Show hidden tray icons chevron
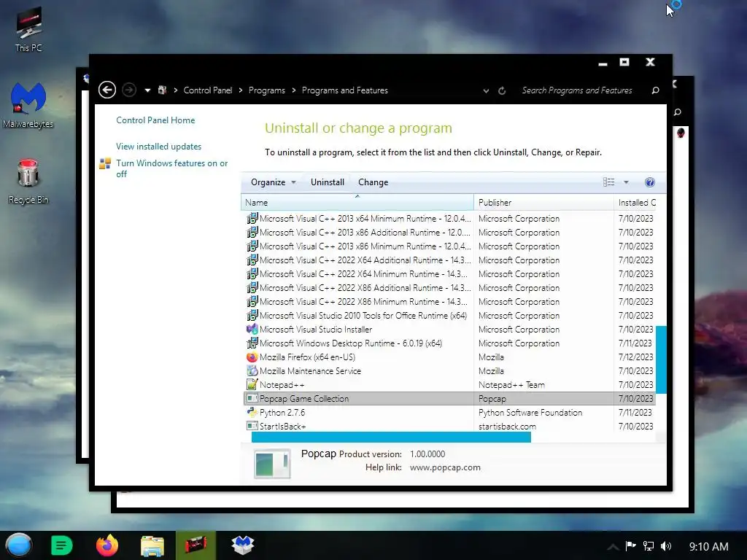 click(x=613, y=547)
